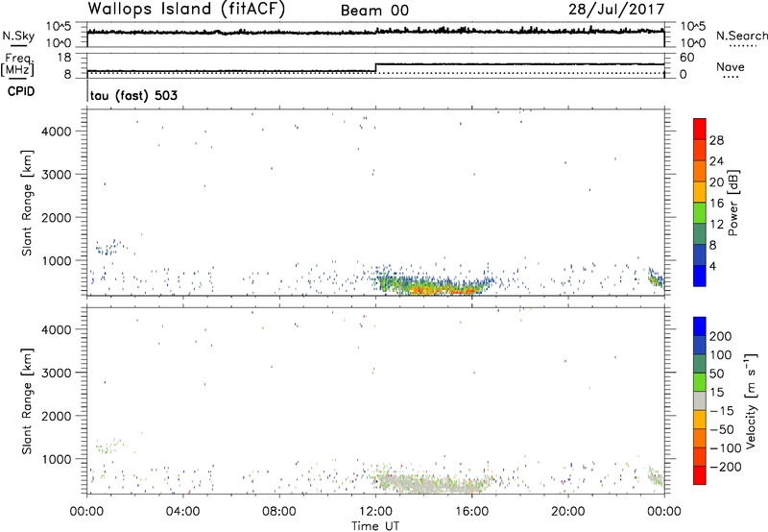Click the "12" power colorbar label
Image resolution: width=768 pixels, height=532 pixels.
(716, 225)
